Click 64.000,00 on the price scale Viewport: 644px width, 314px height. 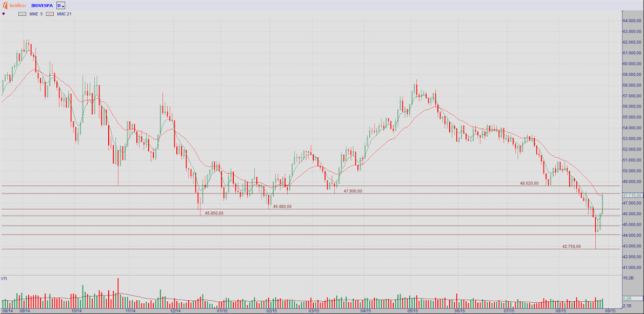(x=632, y=21)
